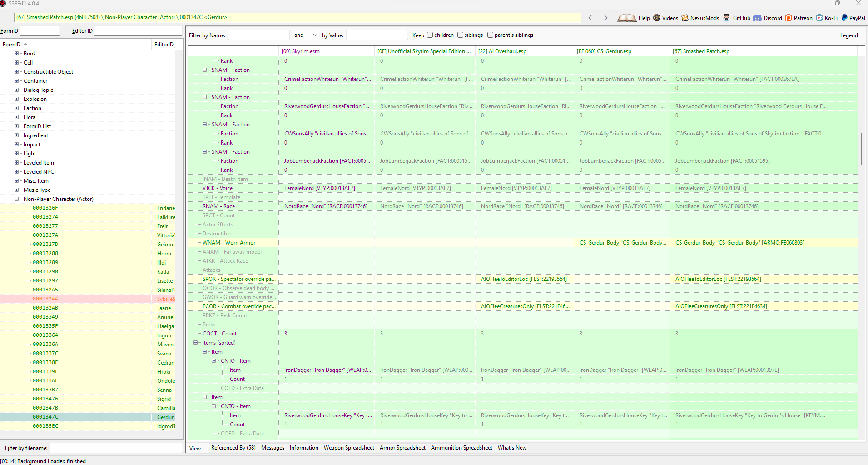This screenshot has height=465, width=868.
Task: Switch to the View tab
Action: coord(195,448)
